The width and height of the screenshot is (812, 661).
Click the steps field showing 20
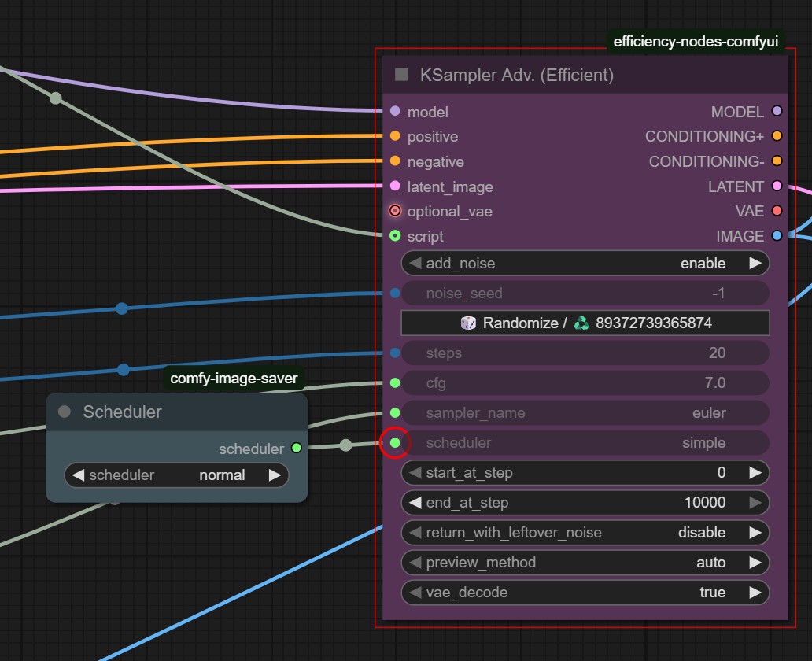585,353
